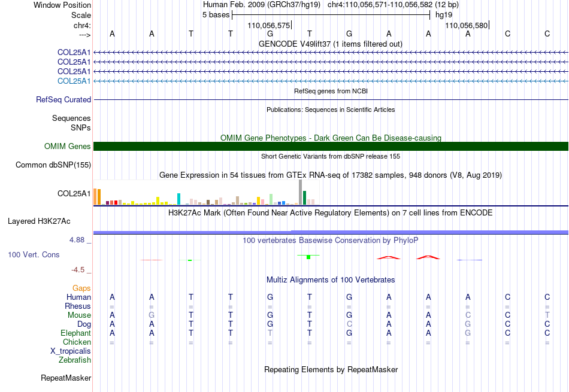Image resolution: width=569 pixels, height=392 pixels.
Task: Select the Rhesus alignment row label
Action: click(78, 306)
